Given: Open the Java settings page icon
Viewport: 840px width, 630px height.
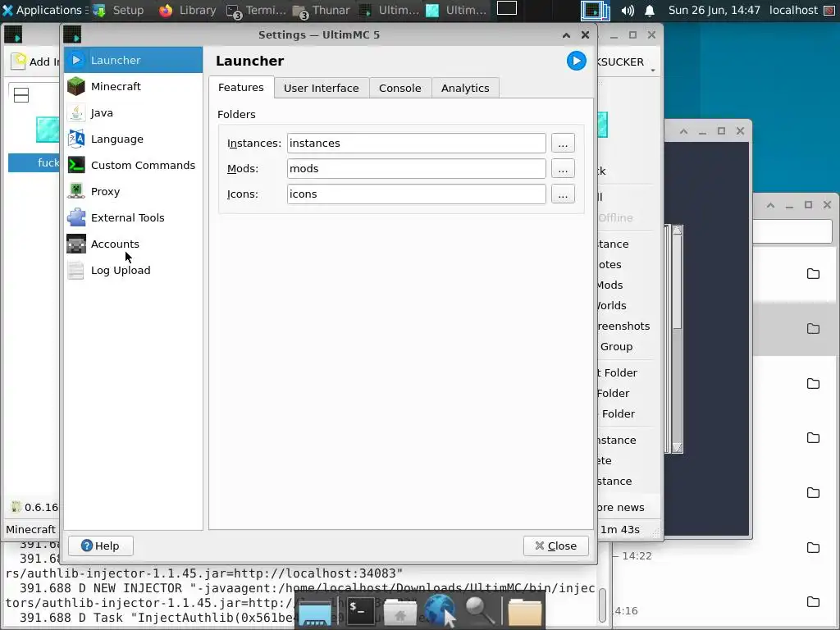Looking at the screenshot, I should pyautogui.click(x=76, y=112).
